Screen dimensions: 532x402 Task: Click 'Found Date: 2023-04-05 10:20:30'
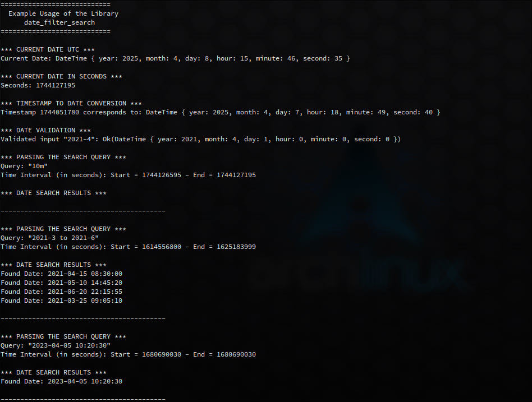tap(61, 381)
